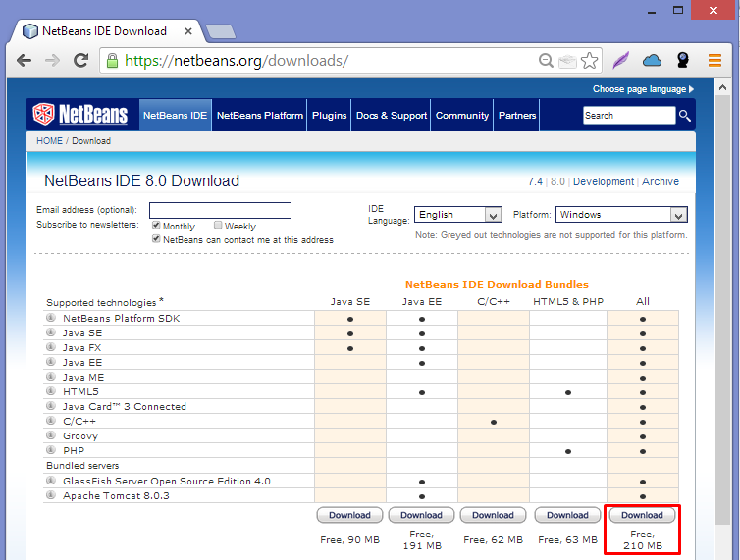Click info icon next to Java EE row
This screenshot has width=740, height=560.
pos(51,362)
